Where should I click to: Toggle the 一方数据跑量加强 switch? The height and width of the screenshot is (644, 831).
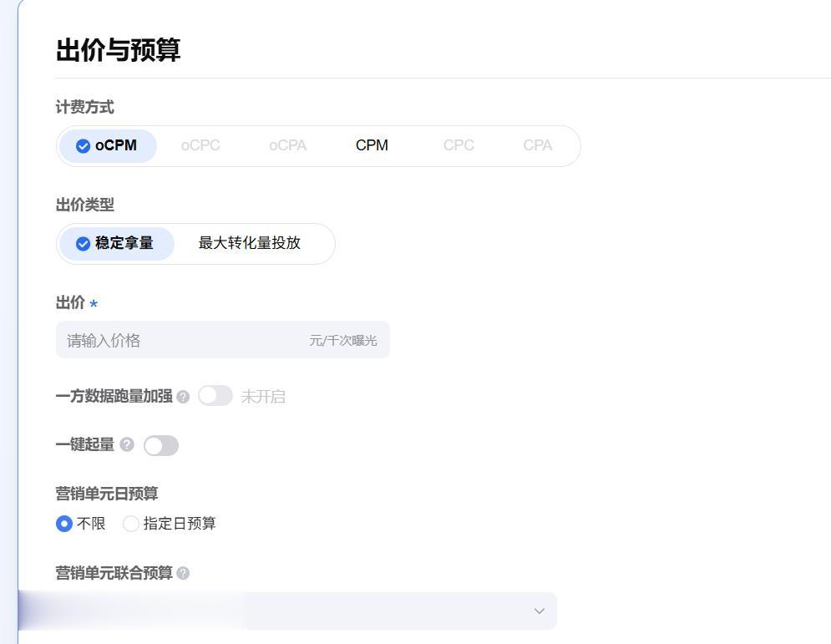coord(215,396)
